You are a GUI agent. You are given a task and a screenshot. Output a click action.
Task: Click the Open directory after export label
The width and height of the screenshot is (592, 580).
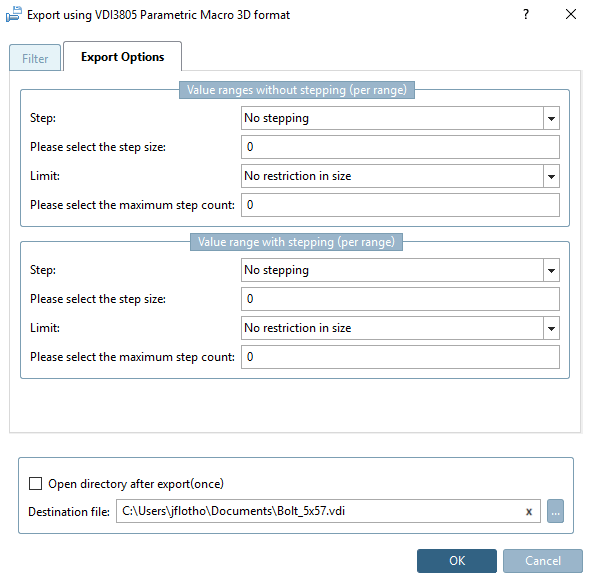click(136, 484)
